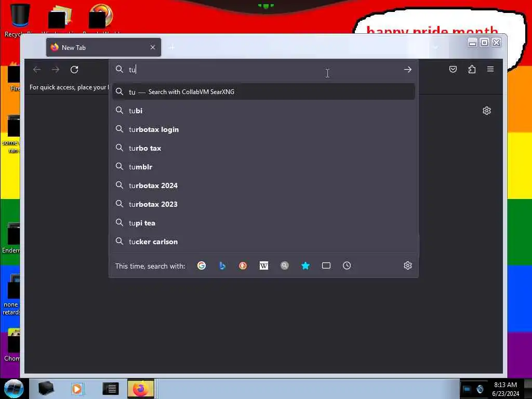Open Save to Pocket
Image resolution: width=532 pixels, height=399 pixels.
click(453, 69)
